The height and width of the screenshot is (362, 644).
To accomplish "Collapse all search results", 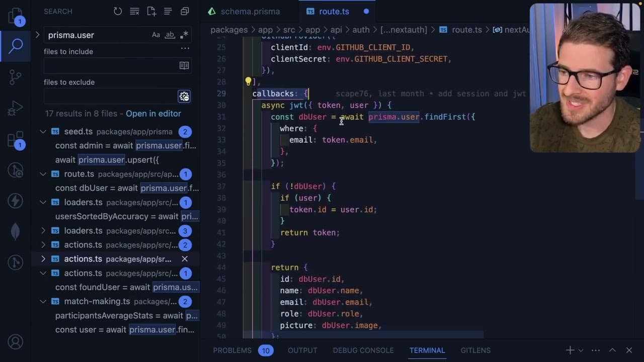I will (x=185, y=11).
